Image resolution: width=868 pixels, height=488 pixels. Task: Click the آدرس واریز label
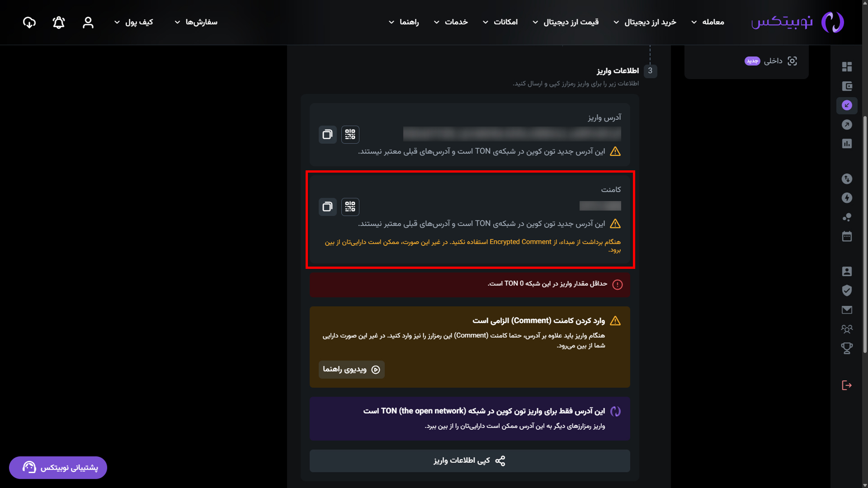pyautogui.click(x=604, y=117)
